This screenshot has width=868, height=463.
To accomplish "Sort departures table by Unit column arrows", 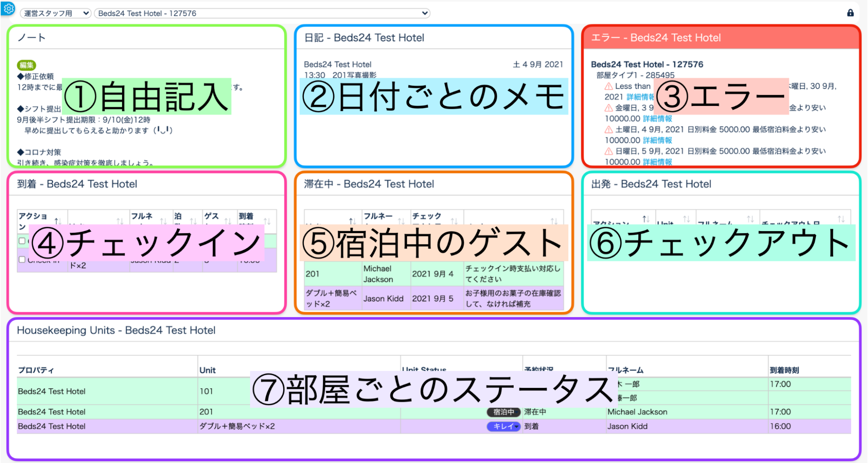I will coord(686,219).
